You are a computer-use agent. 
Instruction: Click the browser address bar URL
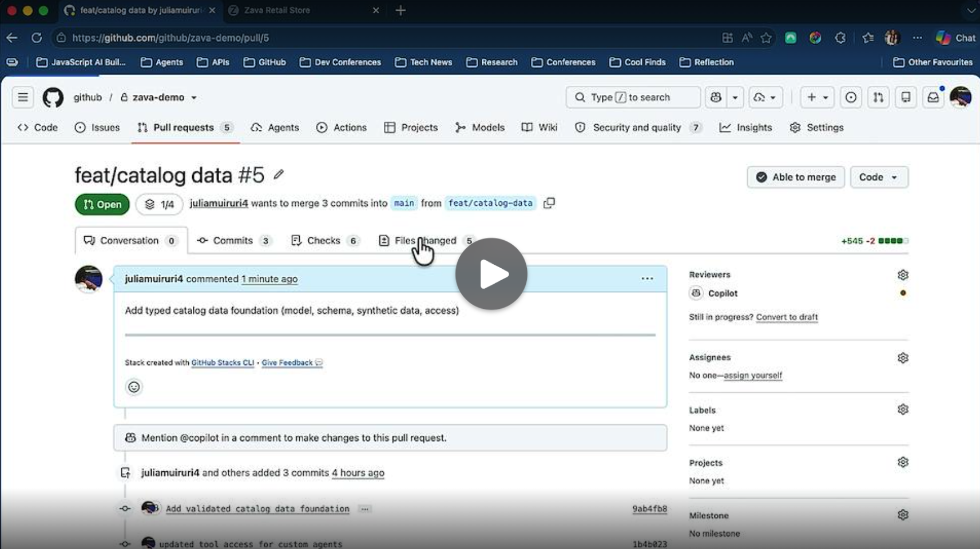[x=170, y=38]
